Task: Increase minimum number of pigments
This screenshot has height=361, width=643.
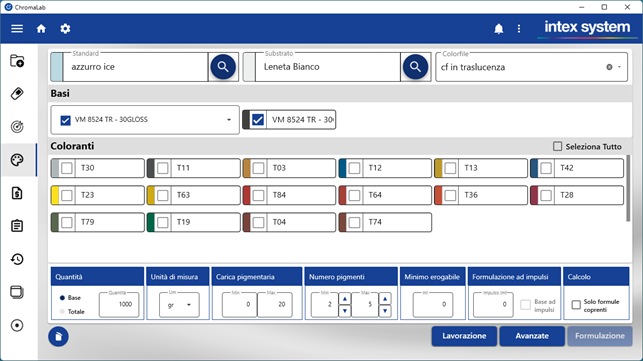Action: 344,299
